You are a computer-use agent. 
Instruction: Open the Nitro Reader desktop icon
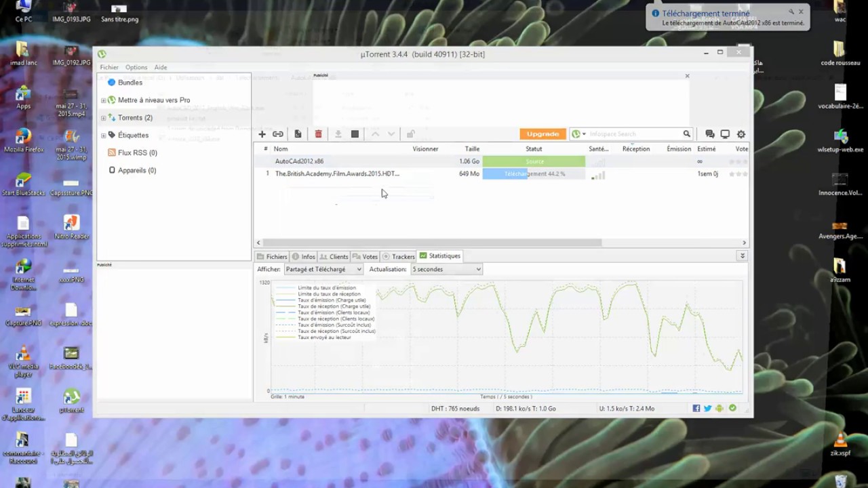tap(71, 228)
